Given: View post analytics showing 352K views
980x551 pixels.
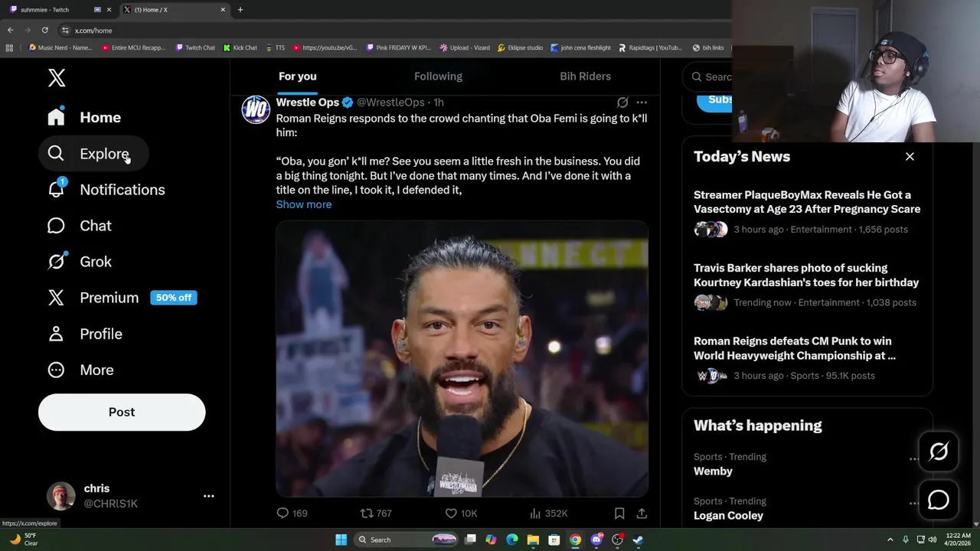Looking at the screenshot, I should pos(548,514).
